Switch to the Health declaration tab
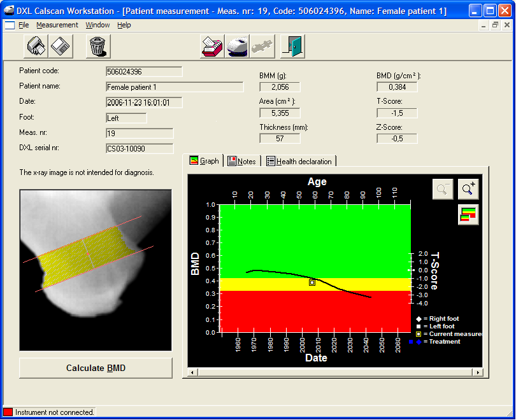The image size is (516, 420). 299,162
